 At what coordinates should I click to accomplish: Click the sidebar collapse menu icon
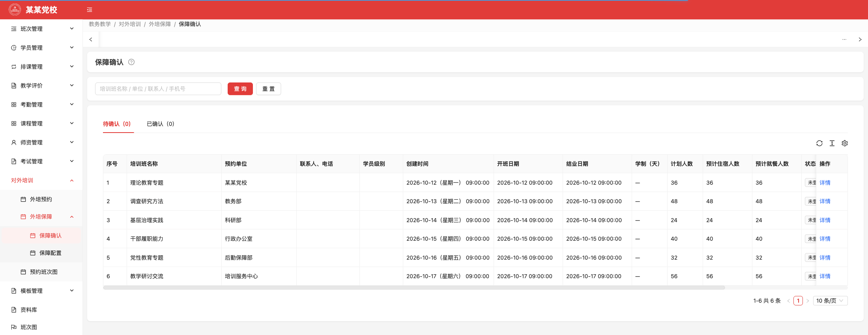tap(90, 10)
